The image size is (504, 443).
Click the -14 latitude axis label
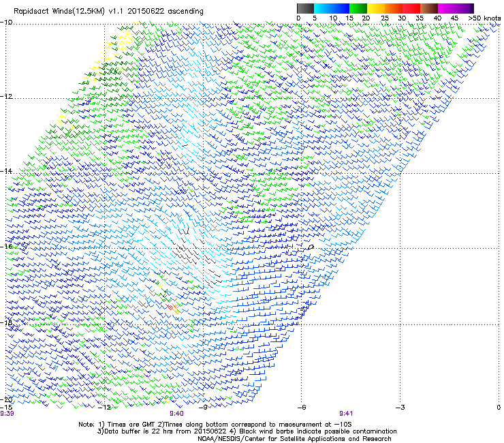click(6, 171)
